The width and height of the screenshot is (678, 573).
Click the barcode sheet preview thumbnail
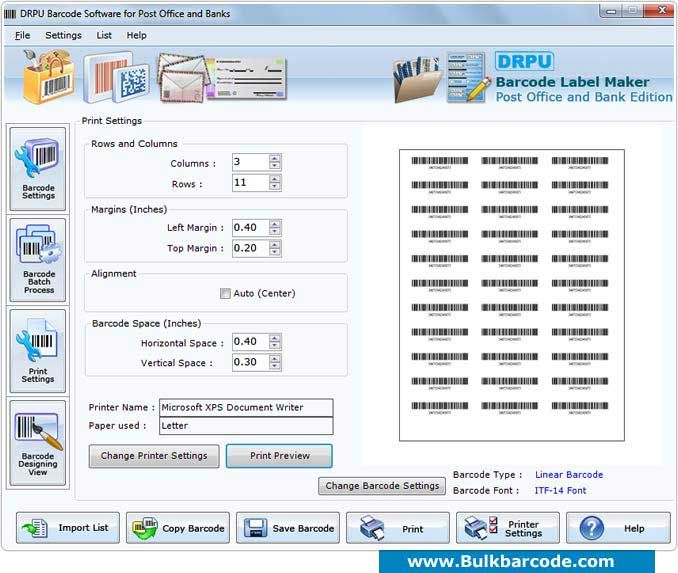click(x=512, y=295)
